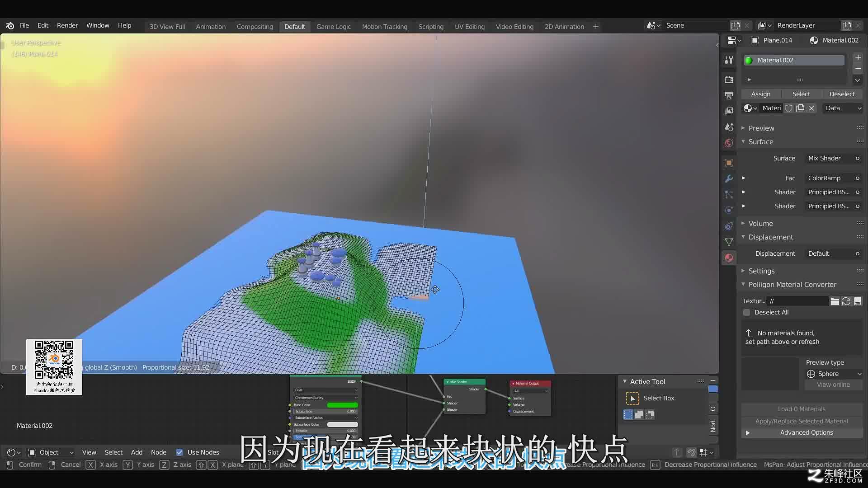
Task: Click the Deselect material button
Action: (x=842, y=94)
